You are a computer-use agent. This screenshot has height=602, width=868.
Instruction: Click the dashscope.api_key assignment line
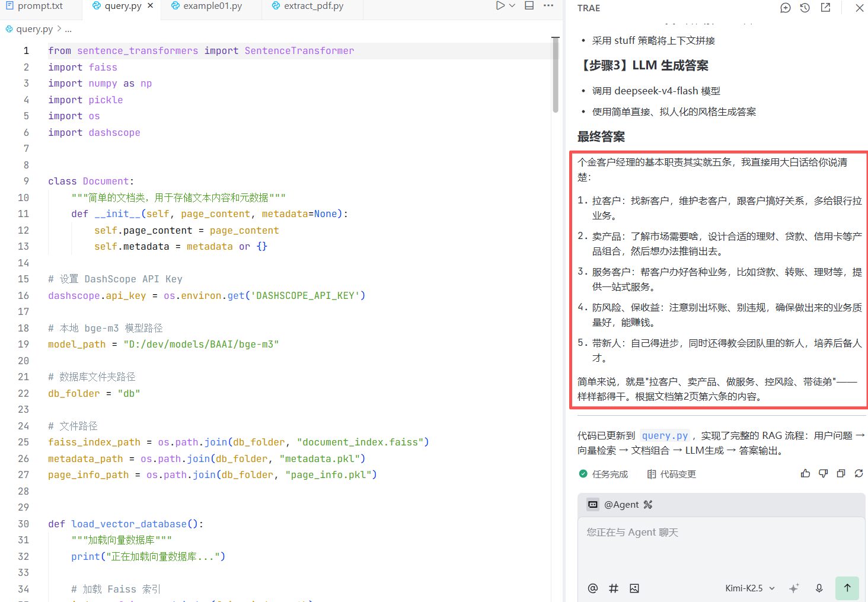pos(207,295)
